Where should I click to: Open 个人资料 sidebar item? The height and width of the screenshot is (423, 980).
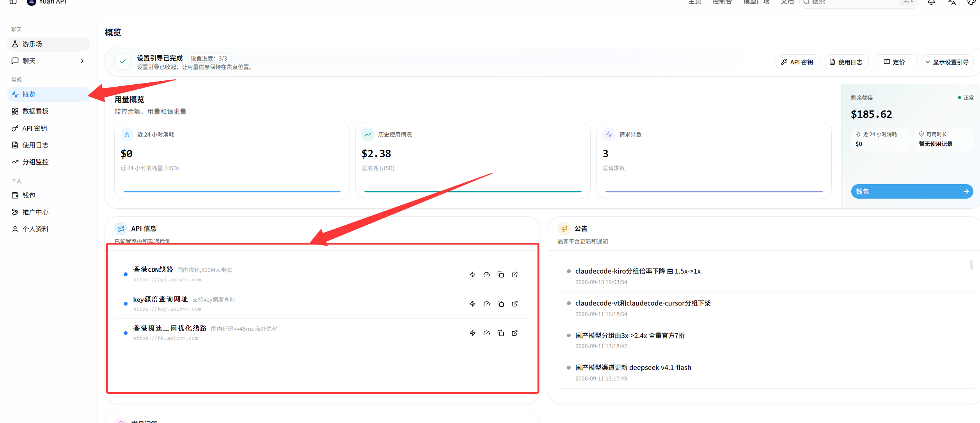(48, 229)
